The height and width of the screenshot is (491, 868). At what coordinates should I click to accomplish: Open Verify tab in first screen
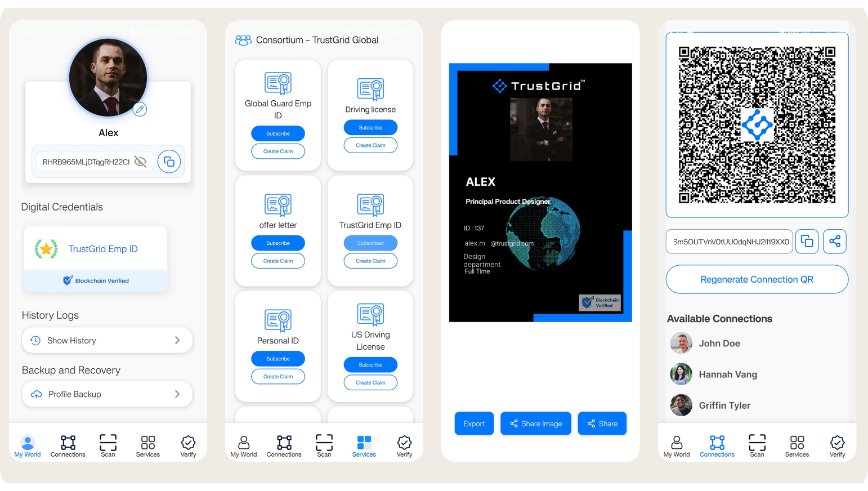tap(189, 446)
